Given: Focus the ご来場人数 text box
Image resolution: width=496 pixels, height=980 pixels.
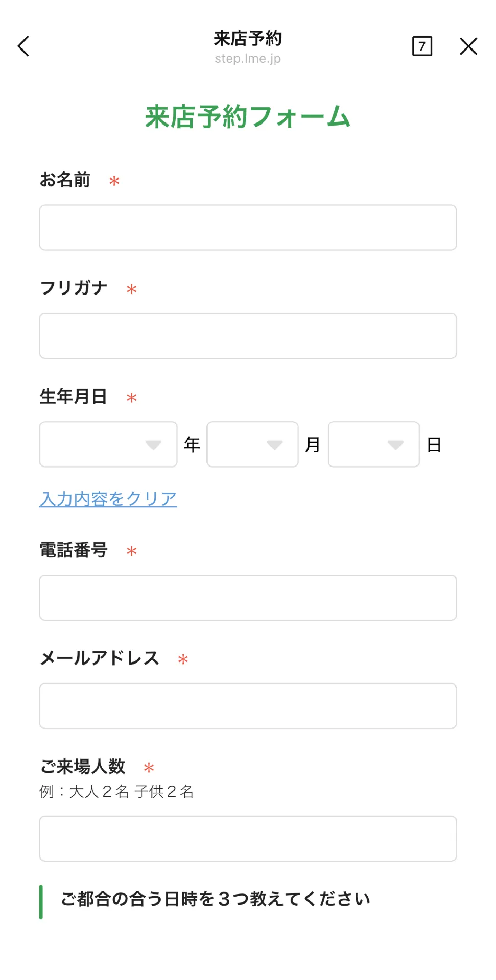Looking at the screenshot, I should 248,839.
